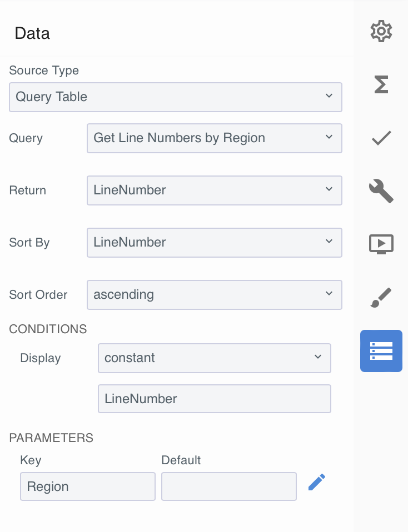The image size is (408, 532).
Task: Open the Return field dropdown
Action: coord(215,190)
